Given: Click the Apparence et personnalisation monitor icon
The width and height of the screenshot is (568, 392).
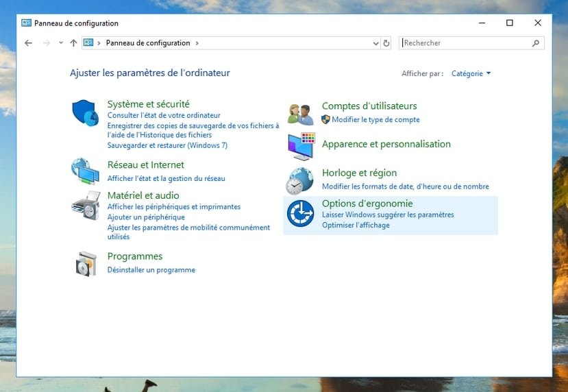Looking at the screenshot, I should (301, 147).
